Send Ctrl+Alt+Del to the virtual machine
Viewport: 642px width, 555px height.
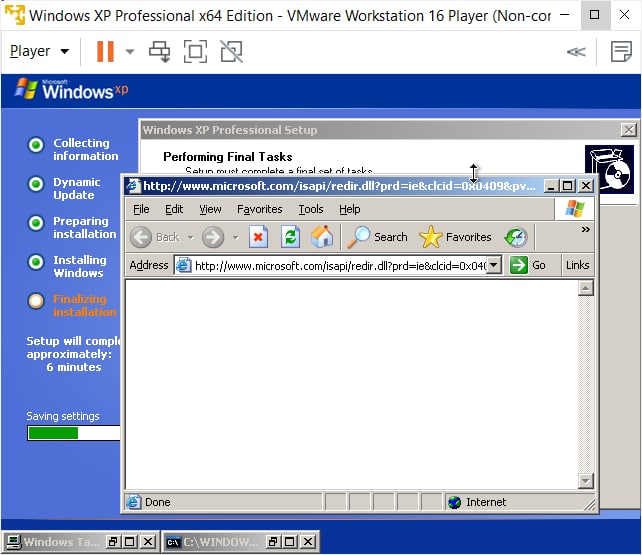pyautogui.click(x=159, y=52)
